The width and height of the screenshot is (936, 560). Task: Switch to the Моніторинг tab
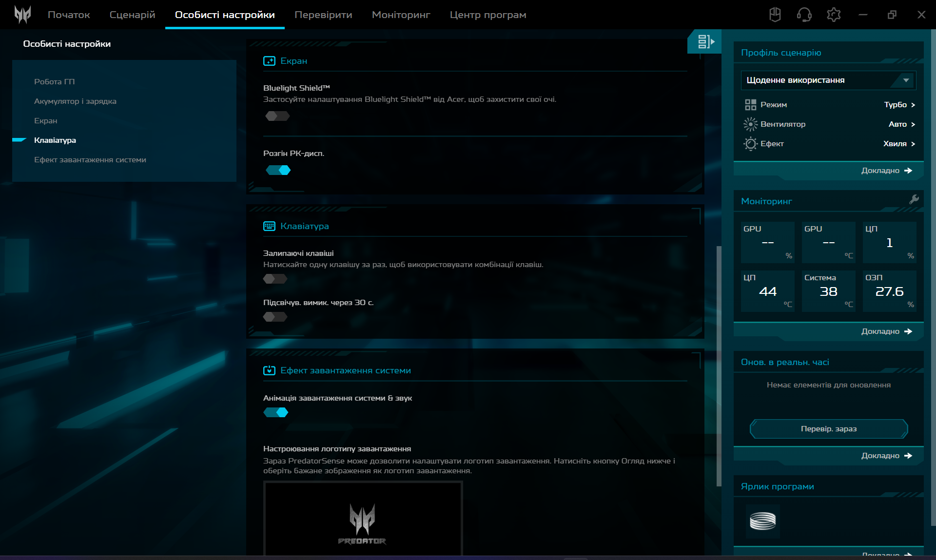401,15
